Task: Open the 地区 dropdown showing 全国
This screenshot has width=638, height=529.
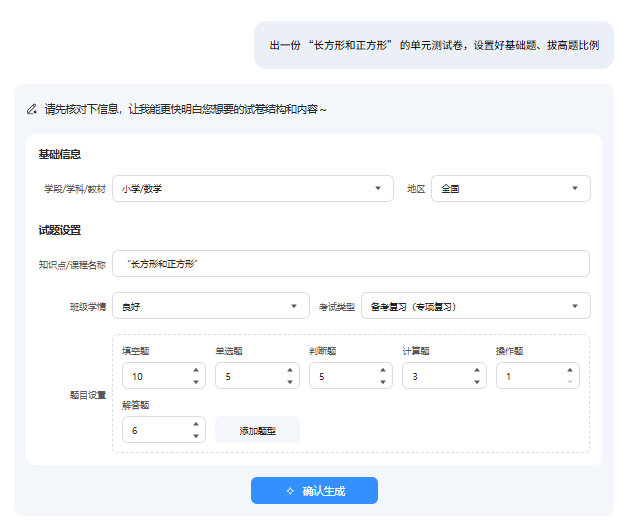Action: (x=511, y=188)
